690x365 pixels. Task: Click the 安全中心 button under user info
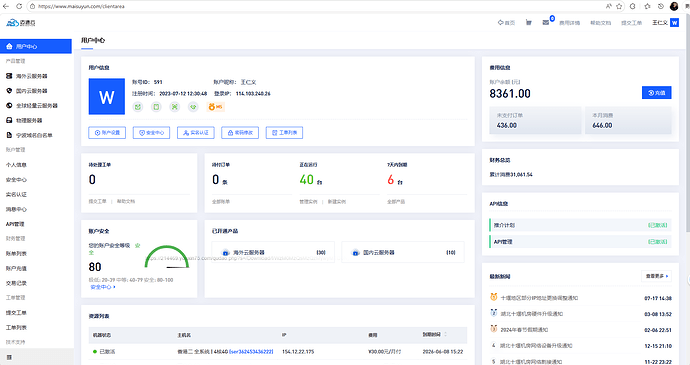click(151, 133)
